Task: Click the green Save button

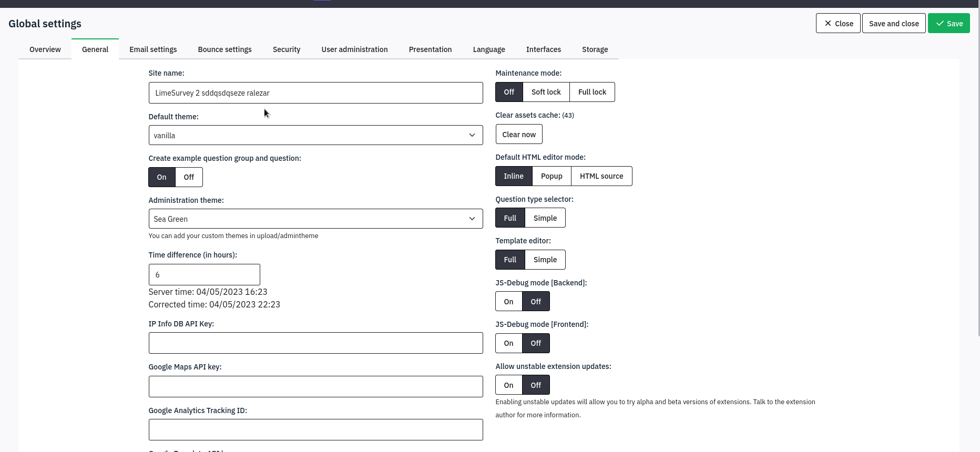Action: pos(948,24)
